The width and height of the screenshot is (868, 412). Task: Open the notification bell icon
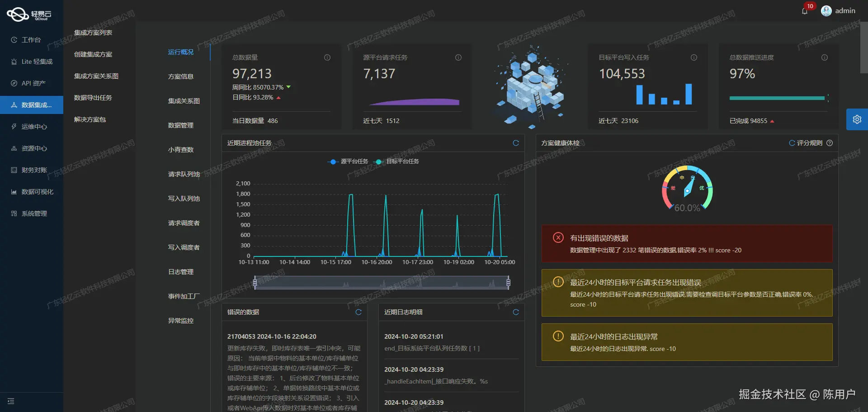click(x=805, y=11)
